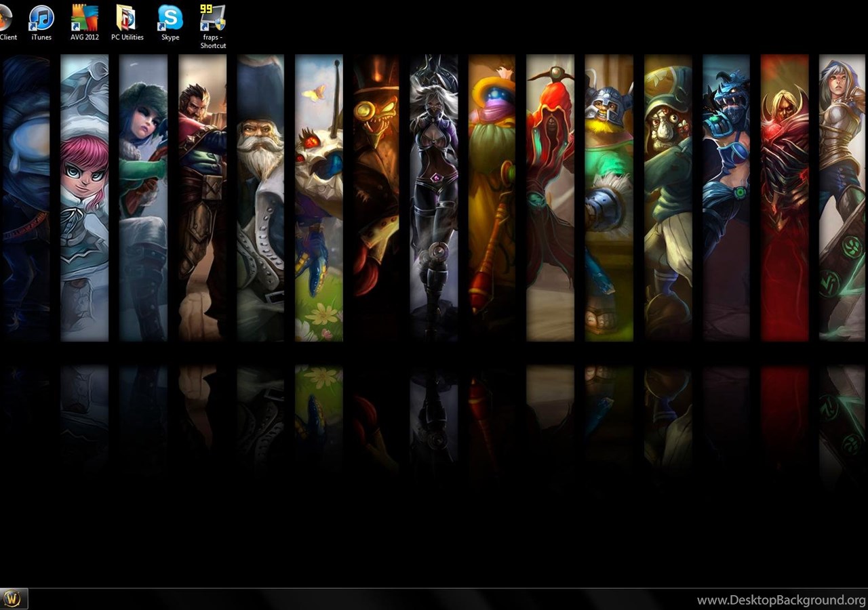The image size is (868, 610).
Task: Click the skull creature with flowers panel
Action: pyautogui.click(x=319, y=197)
